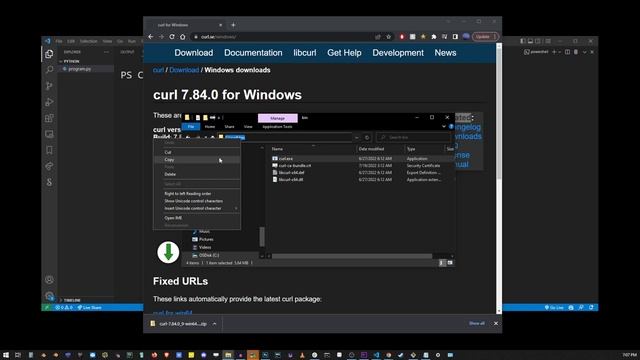Go back in the Chrome browser
Viewport: 640px width, 360px height.
click(151, 37)
